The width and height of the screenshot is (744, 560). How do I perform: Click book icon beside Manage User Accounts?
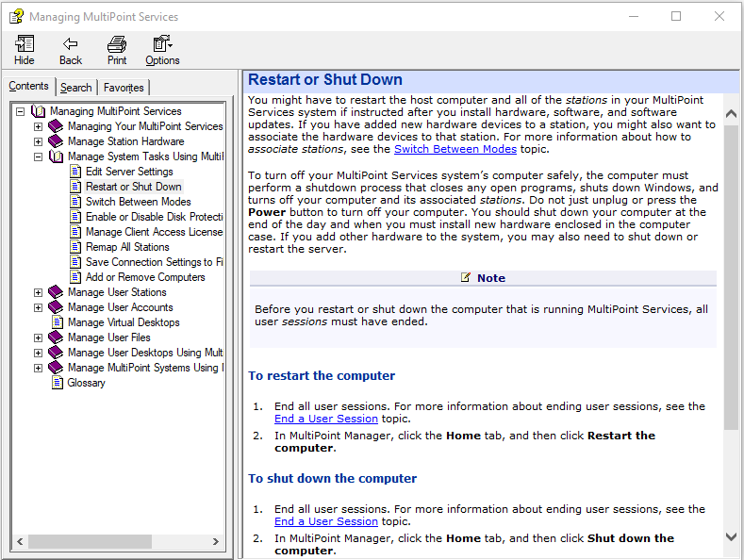56,307
